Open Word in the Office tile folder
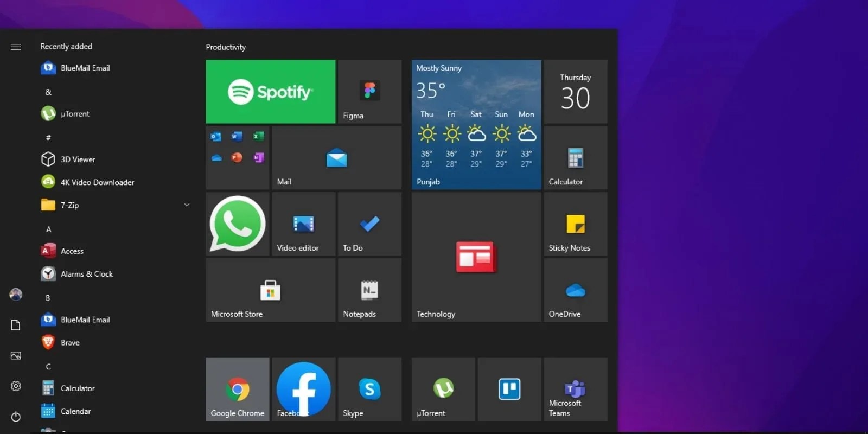The width and height of the screenshot is (868, 434). click(237, 137)
